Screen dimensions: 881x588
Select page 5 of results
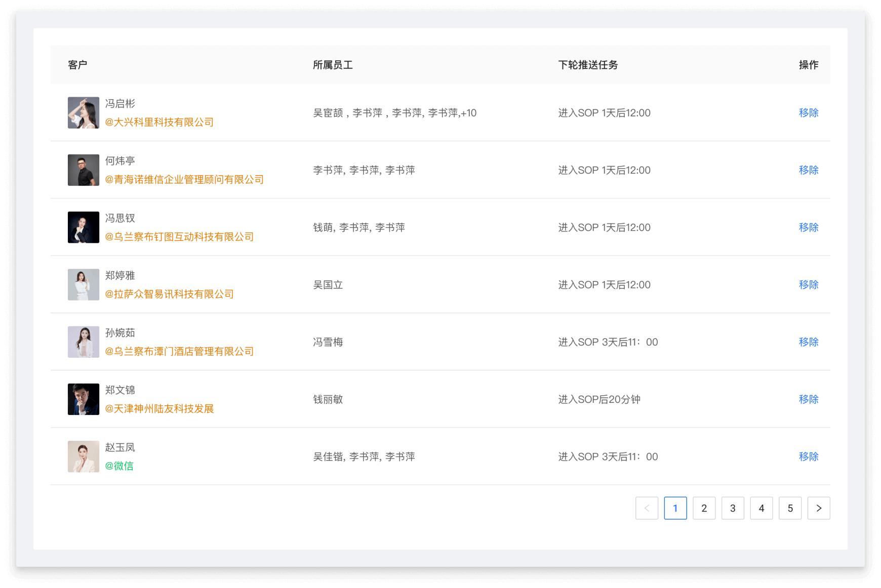click(790, 509)
